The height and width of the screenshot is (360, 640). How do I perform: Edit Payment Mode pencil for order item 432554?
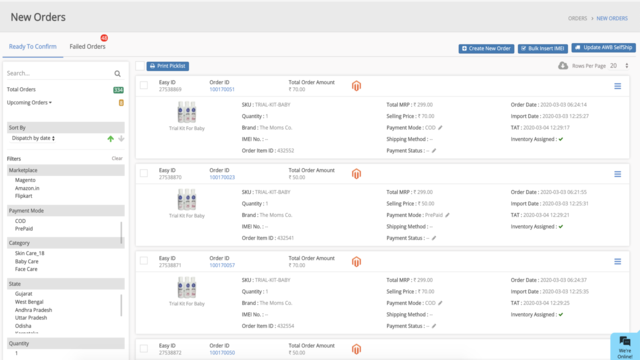[x=440, y=303]
